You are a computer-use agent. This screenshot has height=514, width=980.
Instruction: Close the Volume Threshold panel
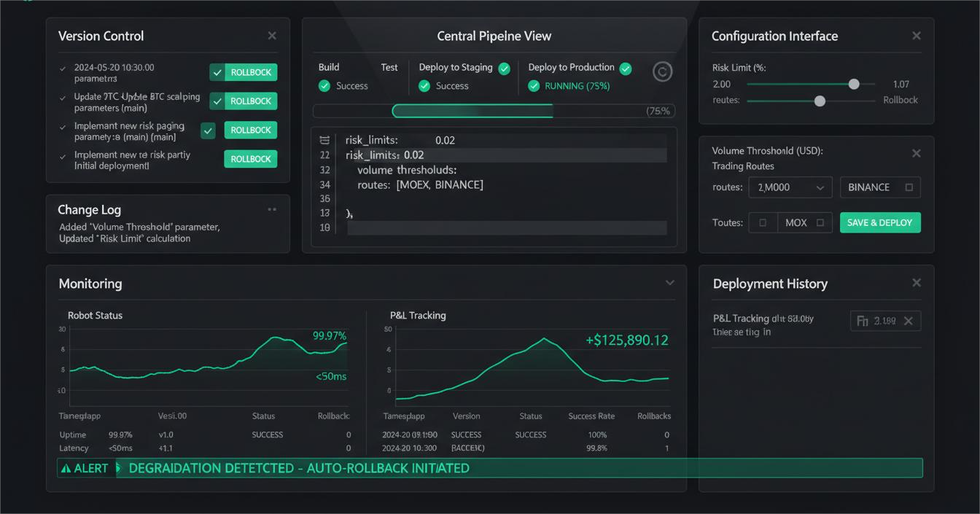tap(916, 154)
